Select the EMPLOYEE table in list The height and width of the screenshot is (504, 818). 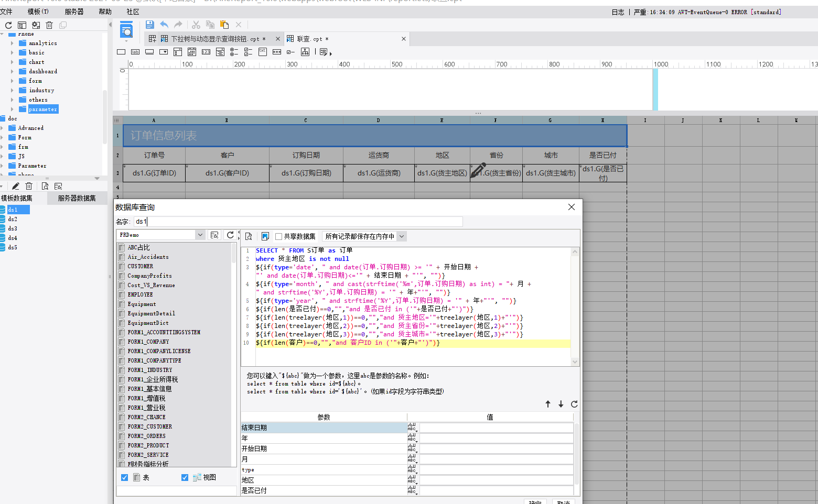[x=140, y=294]
